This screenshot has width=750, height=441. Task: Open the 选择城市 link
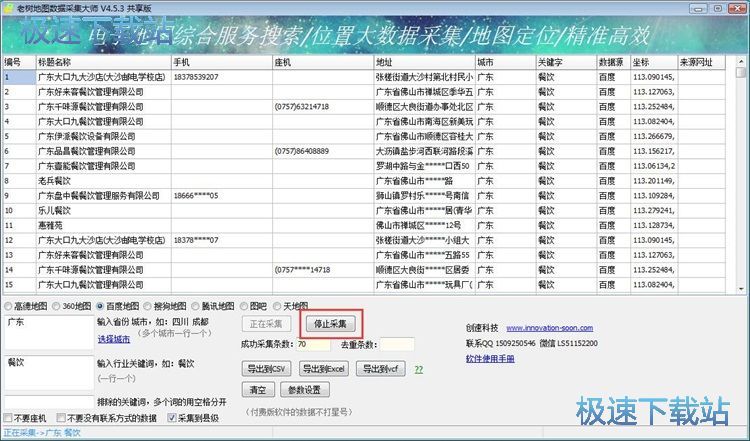(x=114, y=339)
